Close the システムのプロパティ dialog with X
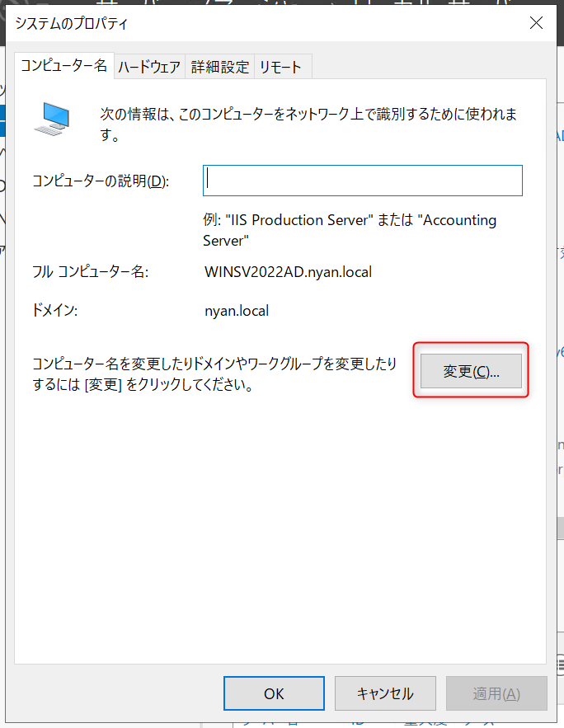The image size is (564, 728). click(x=537, y=23)
